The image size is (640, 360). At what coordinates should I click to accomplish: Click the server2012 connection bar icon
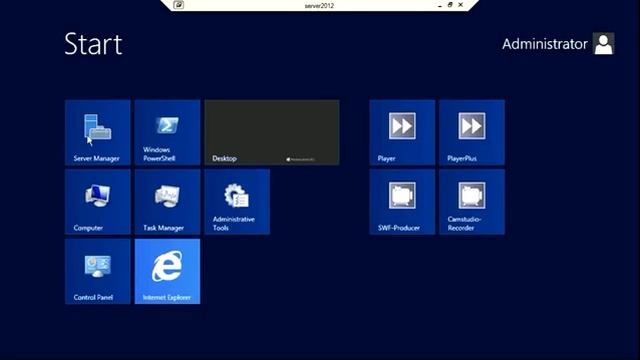click(179, 5)
